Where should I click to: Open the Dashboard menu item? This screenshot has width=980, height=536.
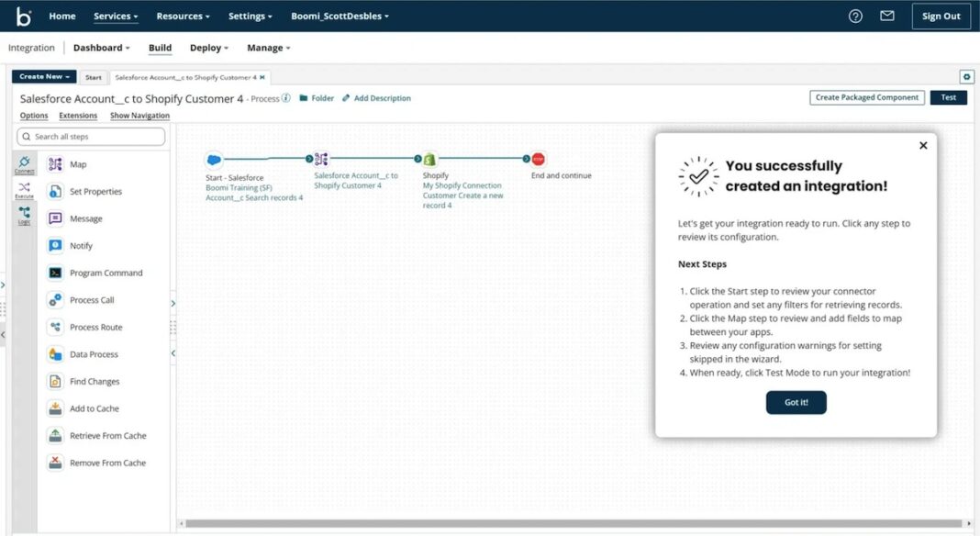[x=101, y=47]
